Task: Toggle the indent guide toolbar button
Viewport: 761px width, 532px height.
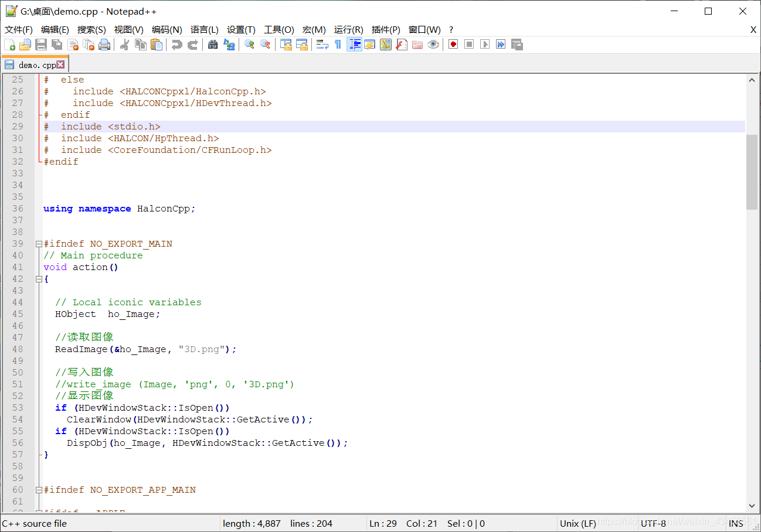Action: click(x=354, y=45)
